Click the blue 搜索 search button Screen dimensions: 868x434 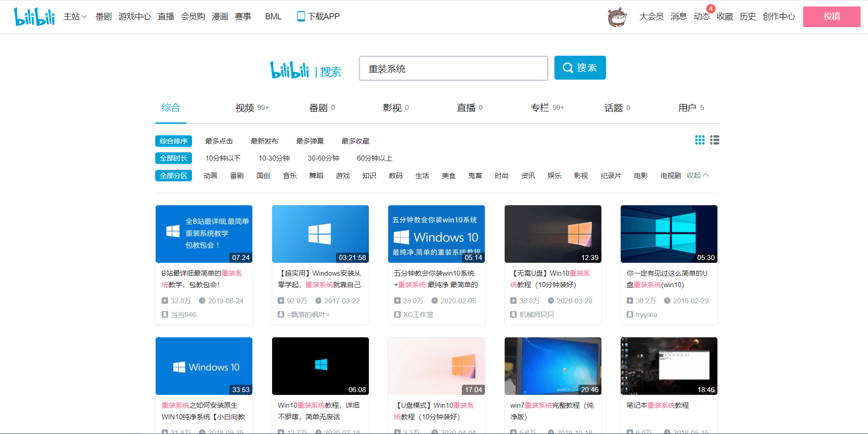pyautogui.click(x=580, y=68)
